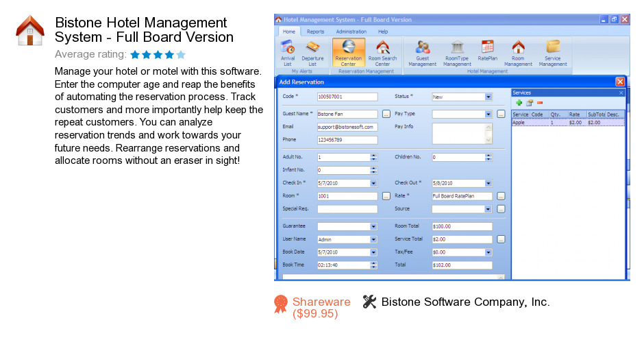644x338 pixels.
Task: Expand the Source dropdown
Action: point(488,209)
